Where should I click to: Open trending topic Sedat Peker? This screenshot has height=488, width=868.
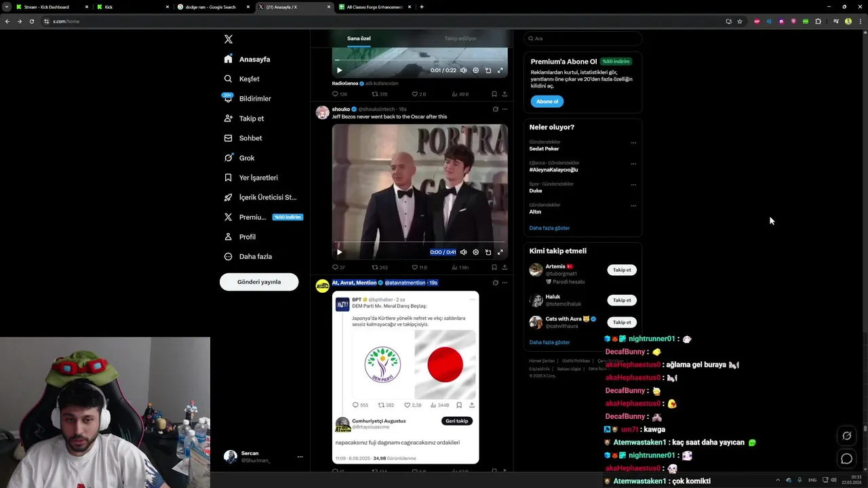[545, 148]
